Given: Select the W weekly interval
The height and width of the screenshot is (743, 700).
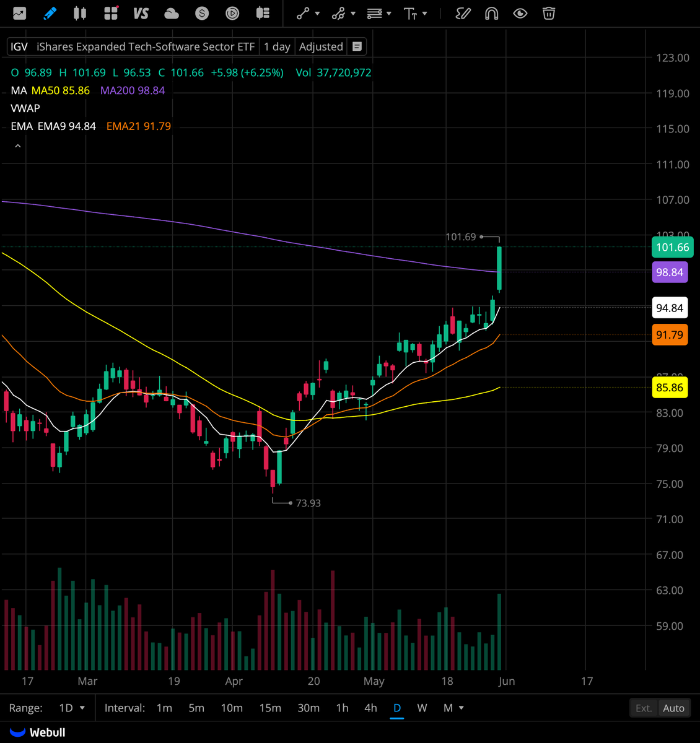Looking at the screenshot, I should [x=422, y=708].
